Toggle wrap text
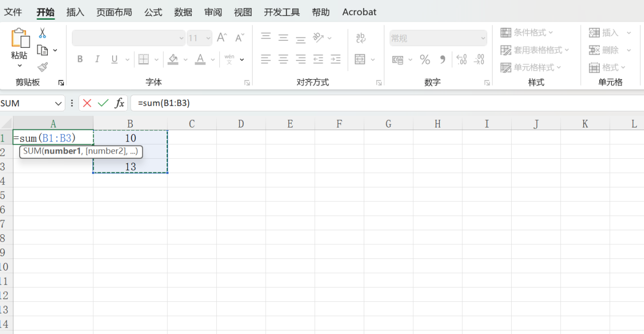This screenshot has height=334, width=644. click(x=361, y=38)
